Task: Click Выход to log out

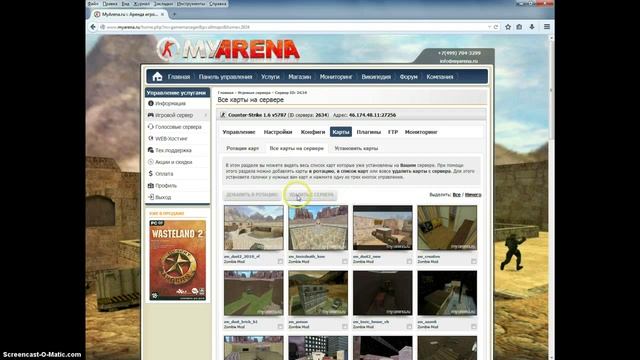Action: click(x=163, y=197)
